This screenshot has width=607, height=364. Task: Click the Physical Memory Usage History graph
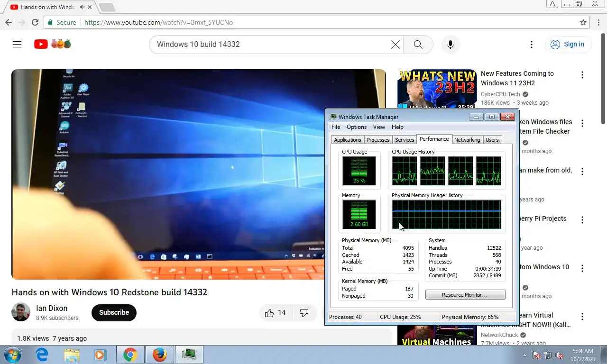click(x=446, y=214)
